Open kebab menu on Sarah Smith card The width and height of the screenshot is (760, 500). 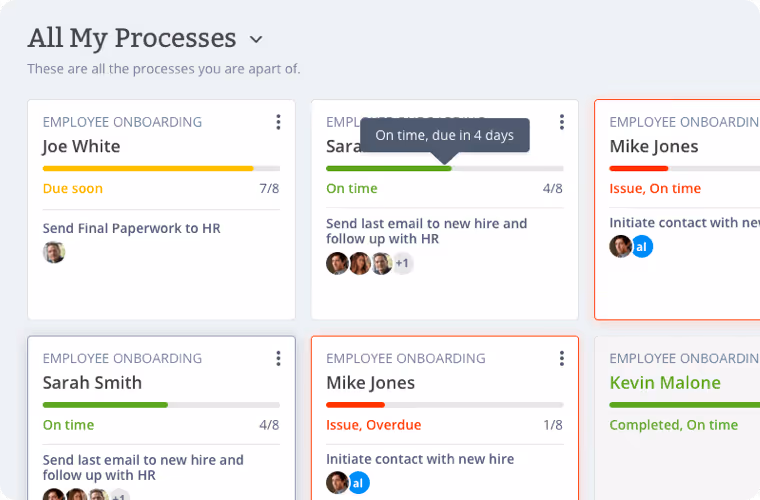tap(278, 359)
